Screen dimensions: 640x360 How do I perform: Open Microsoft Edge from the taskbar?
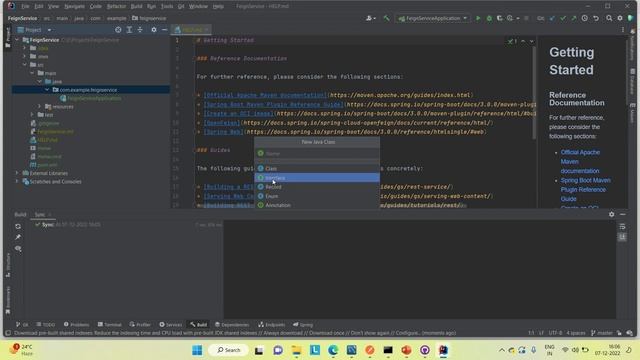[333, 350]
